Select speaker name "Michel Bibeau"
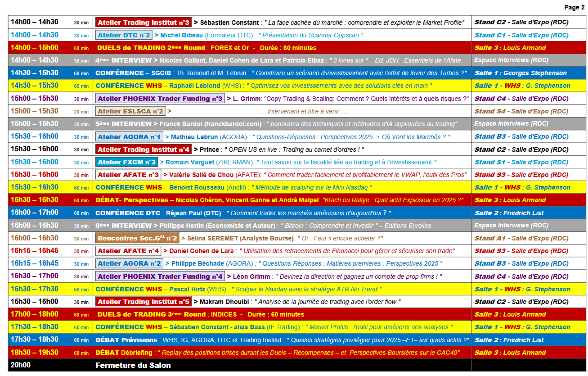 181,35
